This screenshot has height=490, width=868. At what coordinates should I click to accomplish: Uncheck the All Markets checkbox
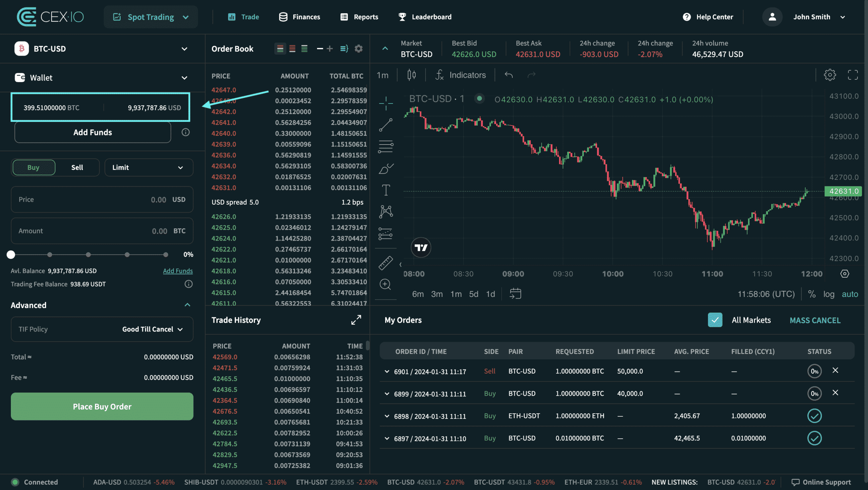pos(715,320)
